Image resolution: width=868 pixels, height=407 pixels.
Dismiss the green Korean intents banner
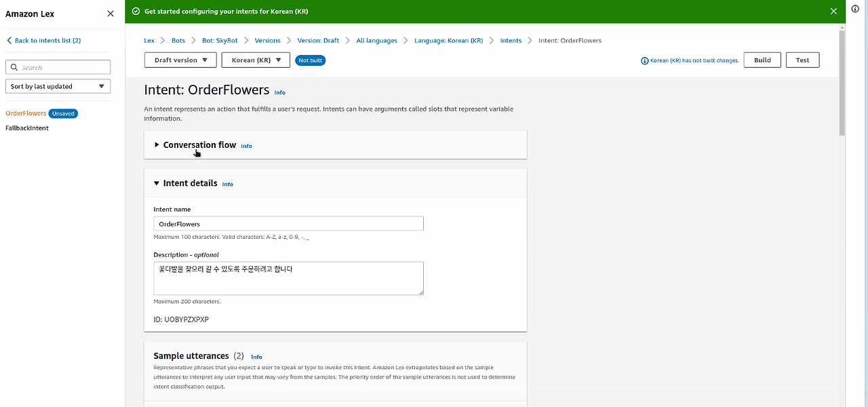pos(833,12)
